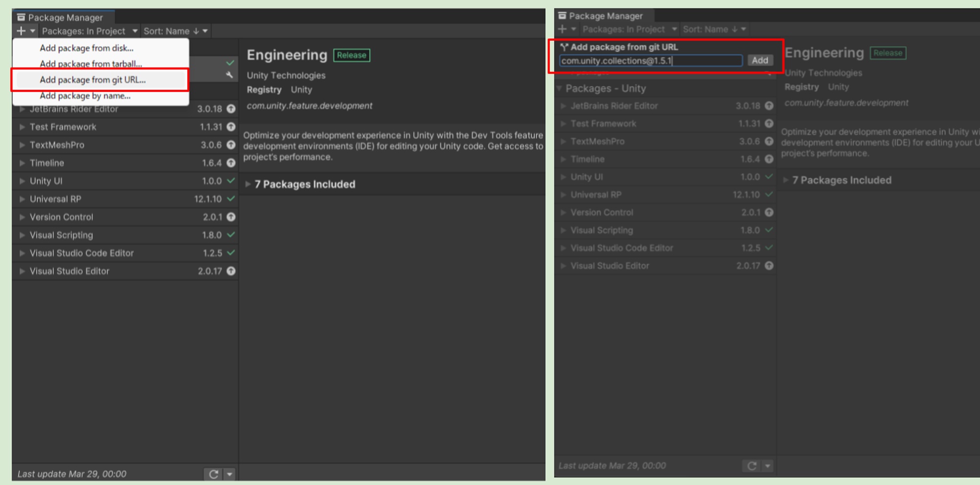Click the green checkmark beside Universal RP 12.1.10 in left list
Screen dimensions: 980x485
[231, 199]
